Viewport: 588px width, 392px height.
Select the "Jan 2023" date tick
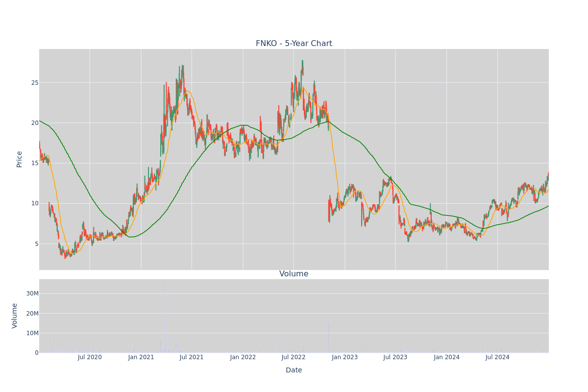pos(345,357)
